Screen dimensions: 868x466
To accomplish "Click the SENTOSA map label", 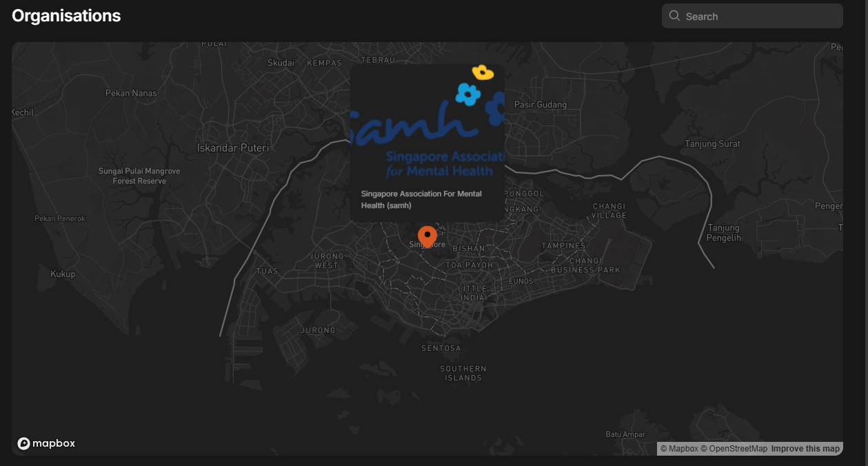I will coord(441,348).
